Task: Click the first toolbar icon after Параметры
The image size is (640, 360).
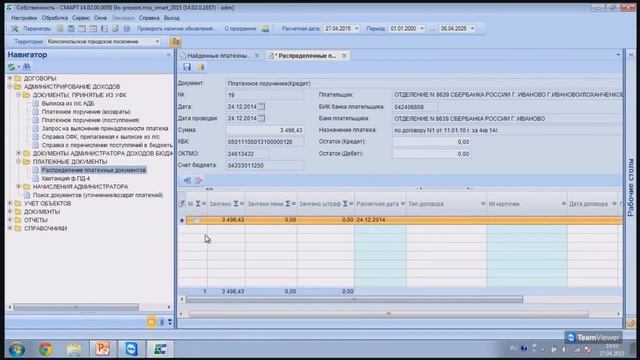Action: pos(60,29)
